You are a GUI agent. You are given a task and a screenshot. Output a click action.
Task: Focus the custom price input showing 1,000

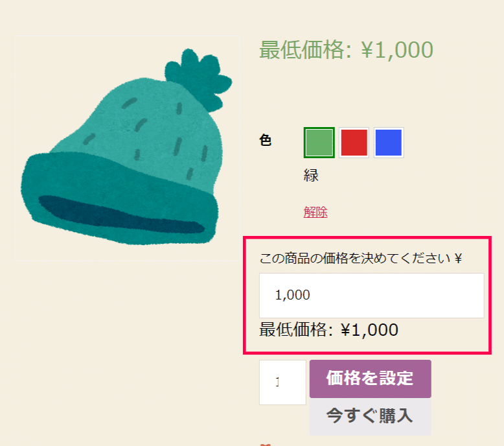pos(372,296)
